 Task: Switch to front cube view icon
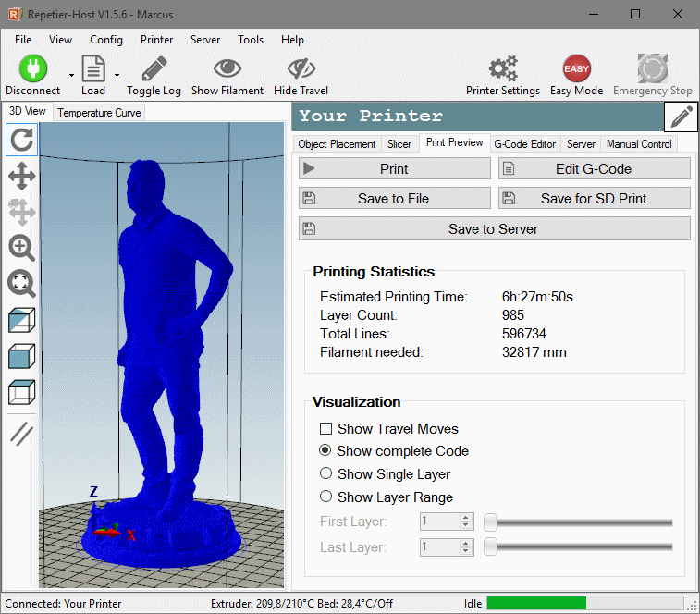22,356
